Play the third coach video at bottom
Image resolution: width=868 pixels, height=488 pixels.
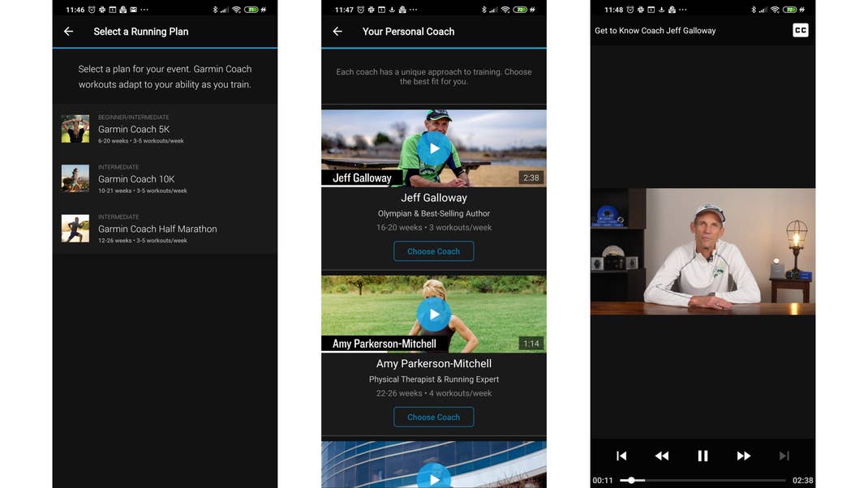point(434,478)
